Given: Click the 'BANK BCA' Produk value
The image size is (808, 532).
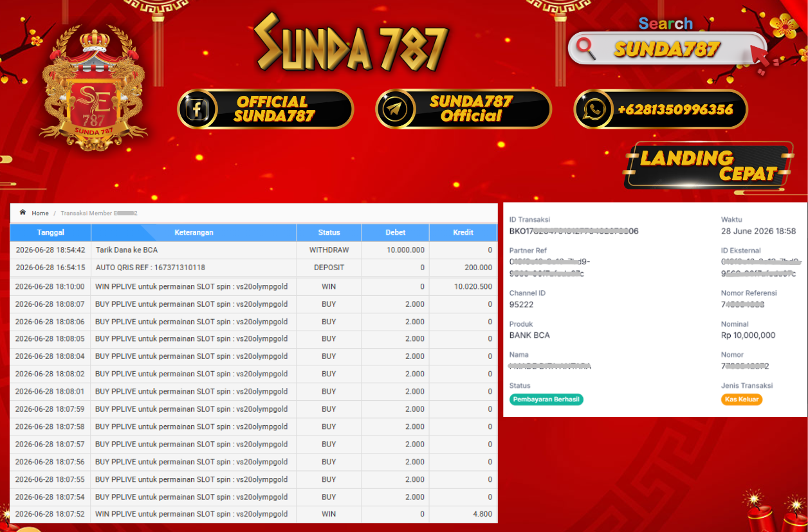Looking at the screenshot, I should pos(529,335).
